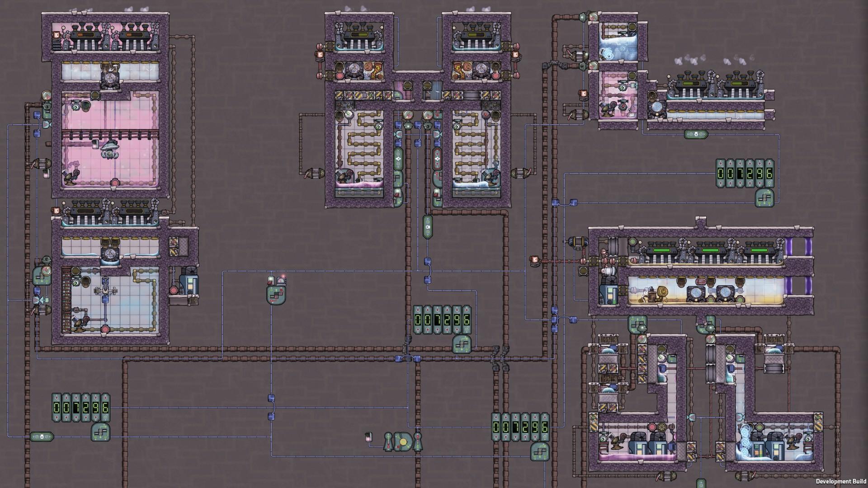Viewport: 868px width, 488px height.
Task: Open the ribbon reader at the far bottom left
Action: click(42, 437)
